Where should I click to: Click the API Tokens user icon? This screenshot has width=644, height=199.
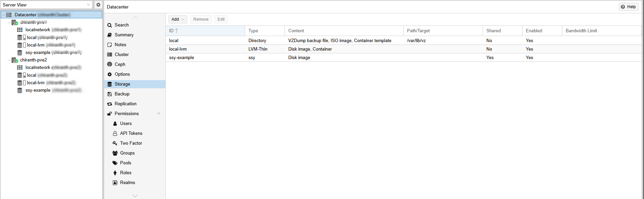pos(115,133)
